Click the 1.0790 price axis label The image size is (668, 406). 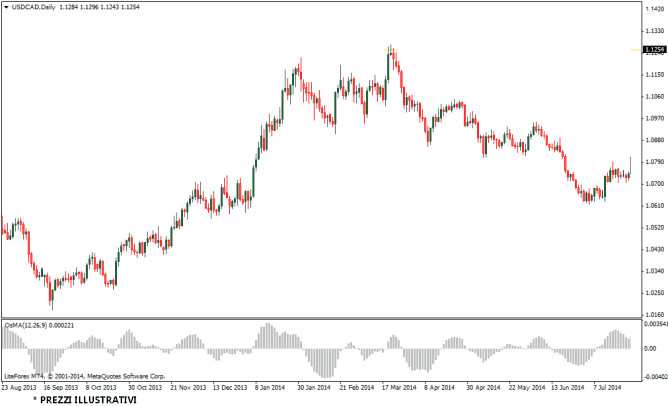(x=656, y=162)
